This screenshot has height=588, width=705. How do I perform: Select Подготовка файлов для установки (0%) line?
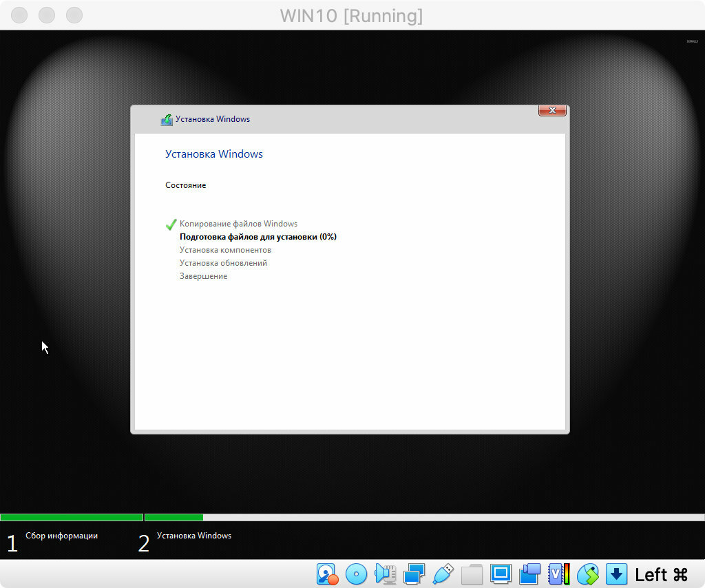coord(258,236)
